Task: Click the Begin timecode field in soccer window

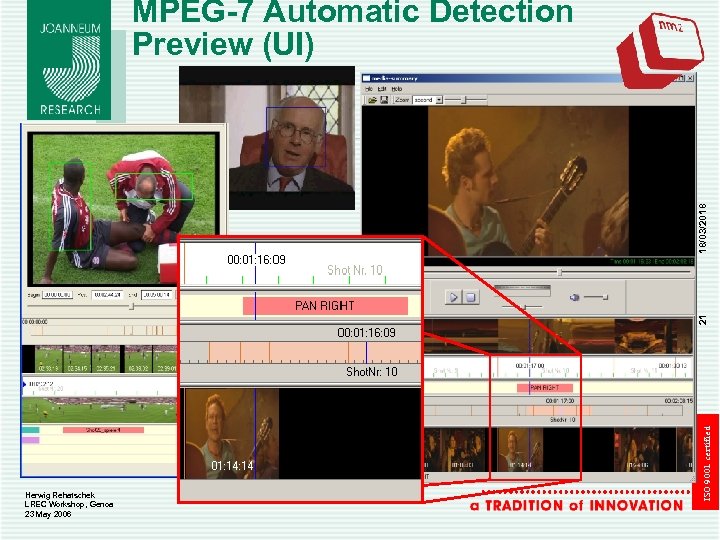Action: (x=57, y=295)
